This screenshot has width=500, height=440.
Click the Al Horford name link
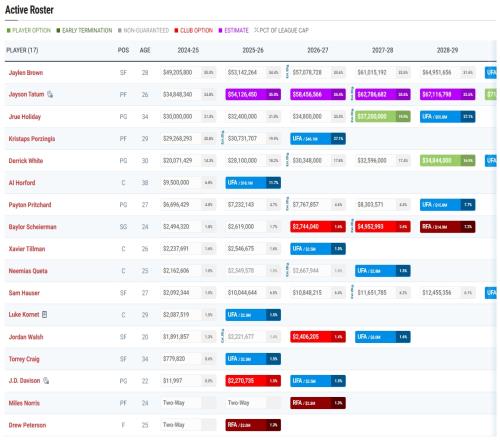click(22, 183)
